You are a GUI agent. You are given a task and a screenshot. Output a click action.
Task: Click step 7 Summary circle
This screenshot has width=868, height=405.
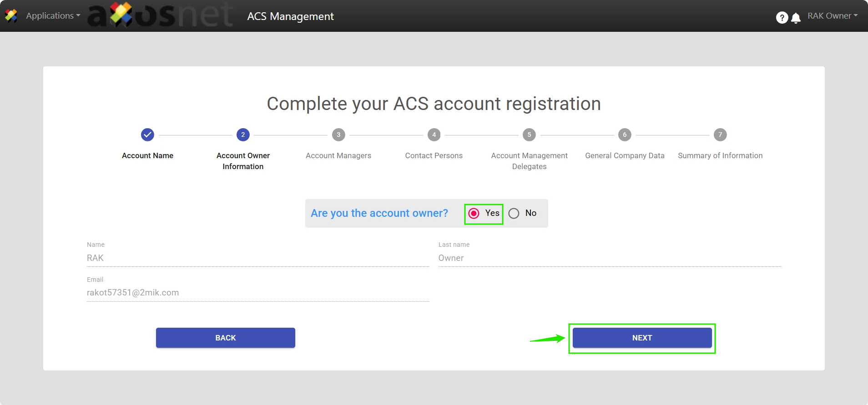720,135
